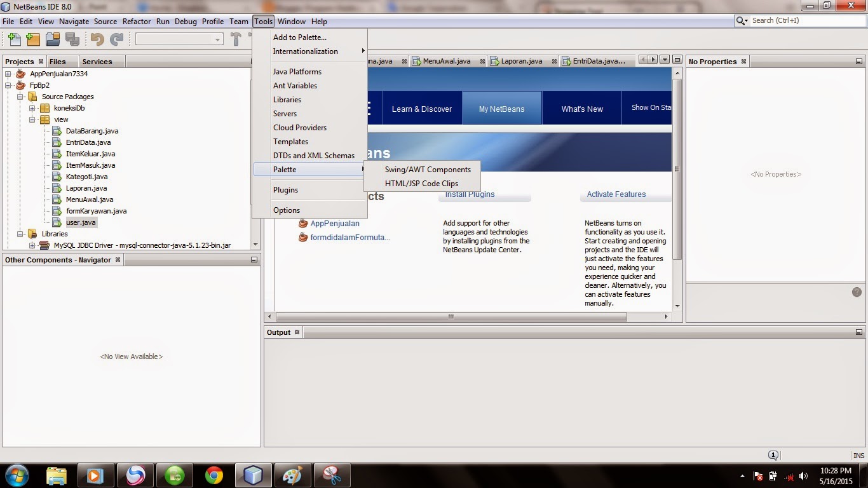The height and width of the screenshot is (488, 868).
Task: Click the Redo toolbar icon
Action: coord(117,39)
